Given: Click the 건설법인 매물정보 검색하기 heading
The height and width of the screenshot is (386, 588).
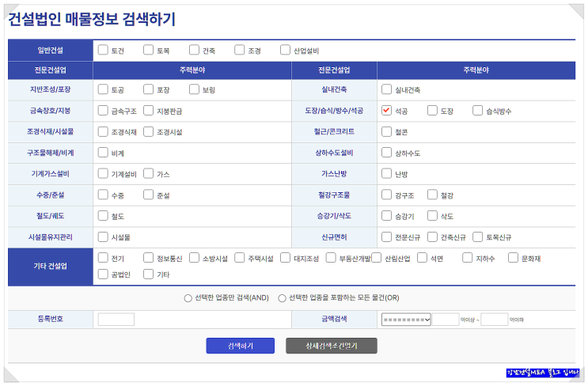Looking at the screenshot, I should (92, 19).
